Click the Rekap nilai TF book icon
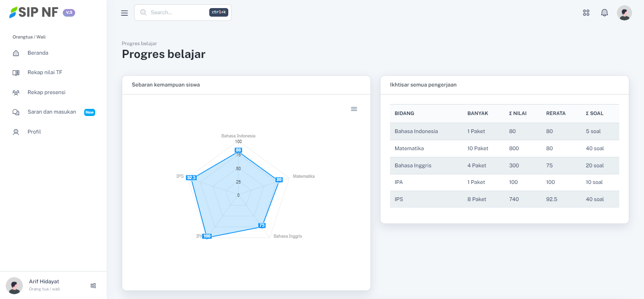Viewport: 644px width, 299px height. pos(16,73)
